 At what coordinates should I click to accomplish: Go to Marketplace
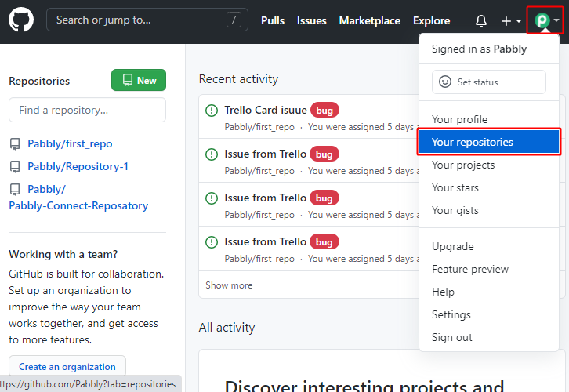click(369, 20)
